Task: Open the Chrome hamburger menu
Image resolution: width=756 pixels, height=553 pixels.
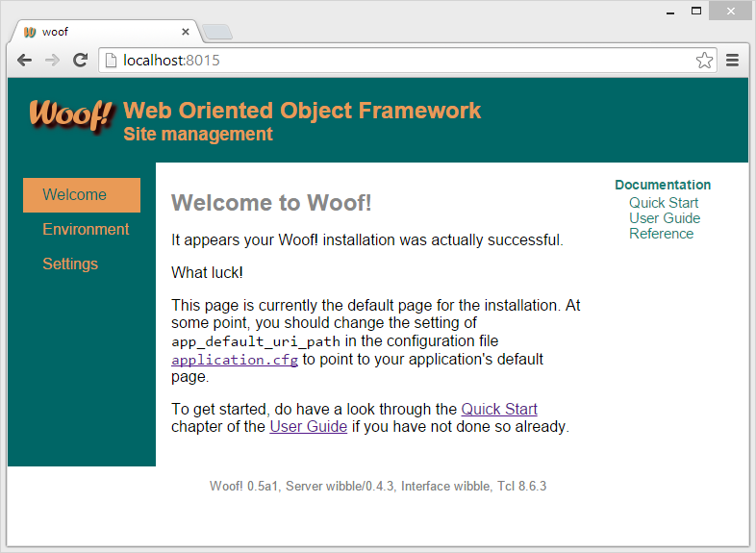Action: click(x=733, y=61)
